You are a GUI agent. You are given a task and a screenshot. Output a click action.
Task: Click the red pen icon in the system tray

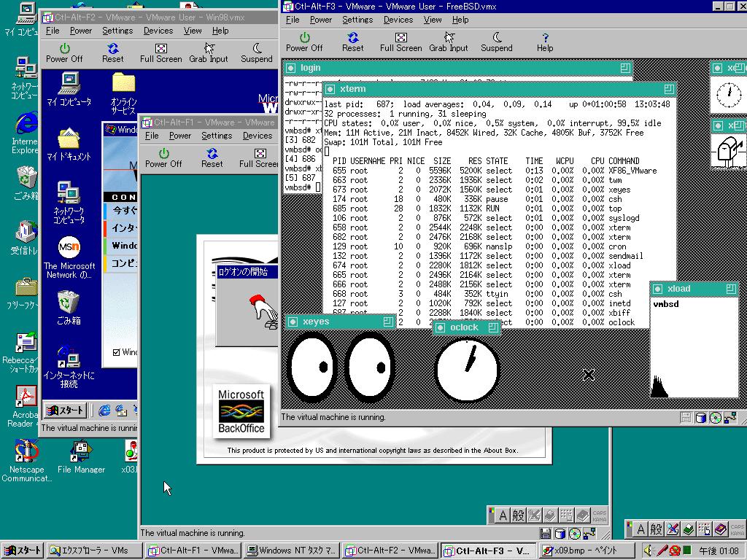pos(662,551)
